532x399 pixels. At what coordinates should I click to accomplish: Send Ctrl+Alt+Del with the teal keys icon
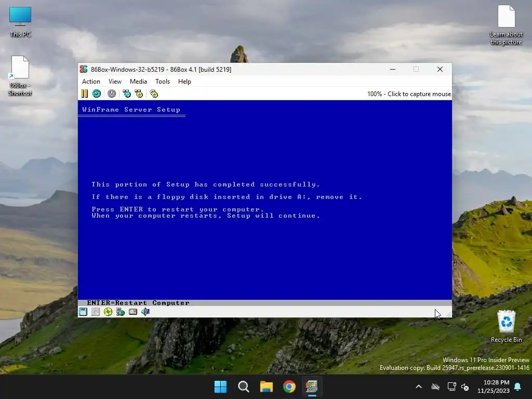[127, 94]
